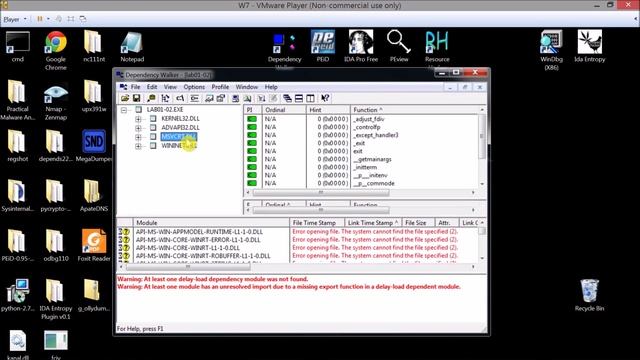
Task: Open the Window menu
Action: pos(247,87)
